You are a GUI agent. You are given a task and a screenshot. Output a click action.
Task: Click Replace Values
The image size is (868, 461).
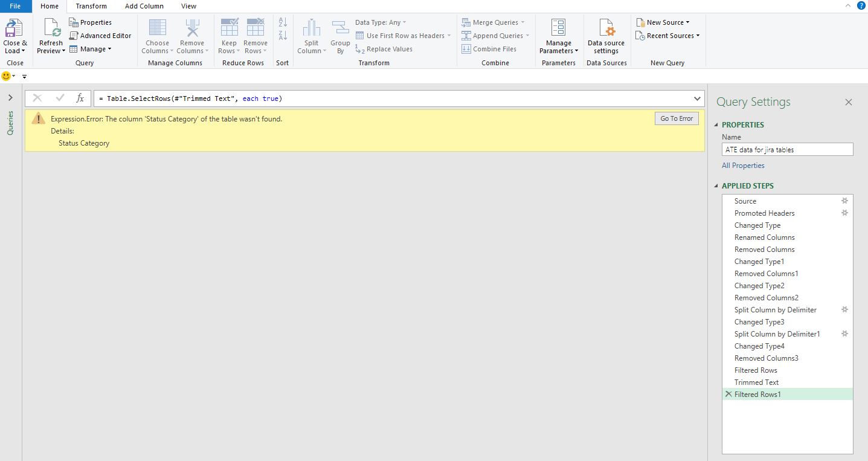(x=384, y=49)
